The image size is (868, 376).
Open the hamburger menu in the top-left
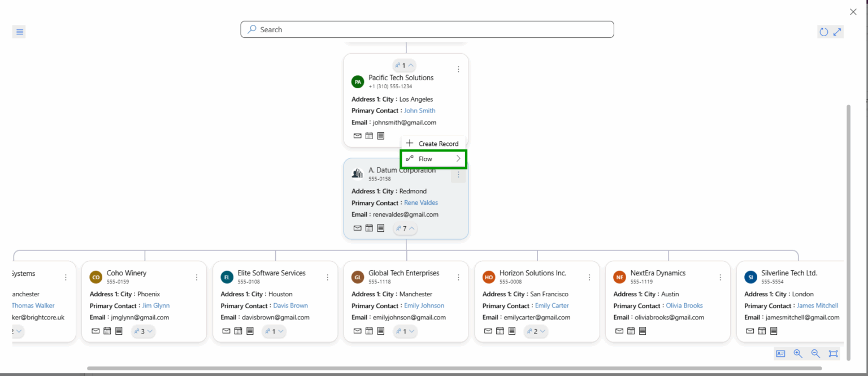[19, 31]
